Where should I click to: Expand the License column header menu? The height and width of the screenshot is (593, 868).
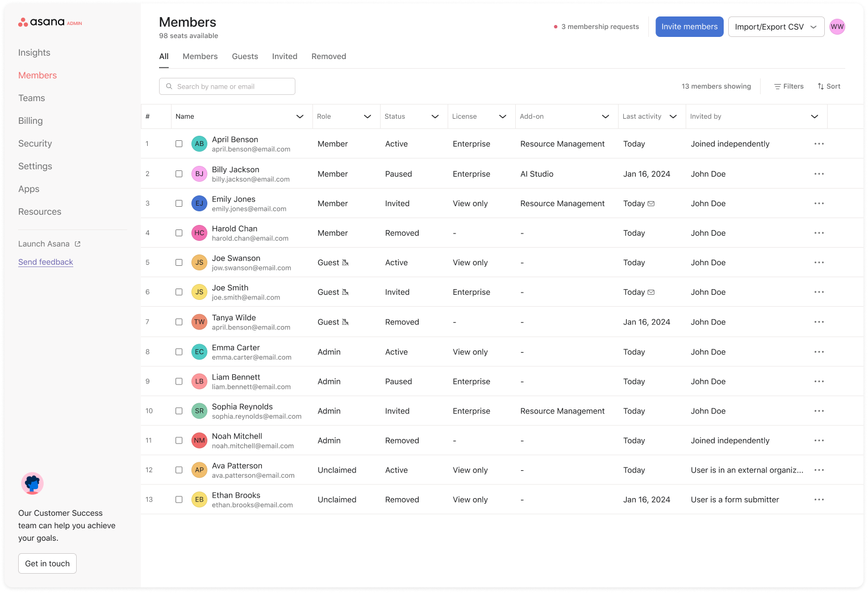tap(502, 116)
